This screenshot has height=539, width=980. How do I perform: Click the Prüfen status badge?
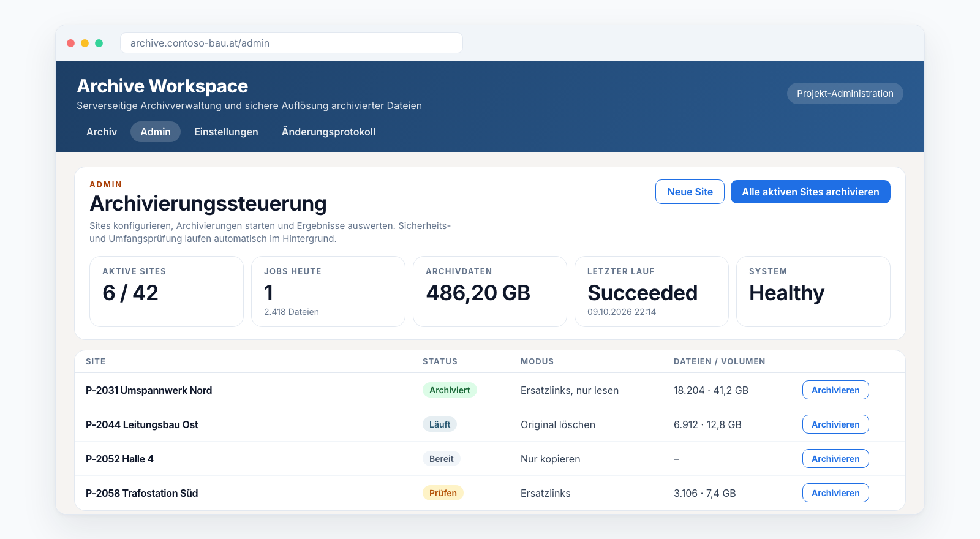[x=443, y=493]
